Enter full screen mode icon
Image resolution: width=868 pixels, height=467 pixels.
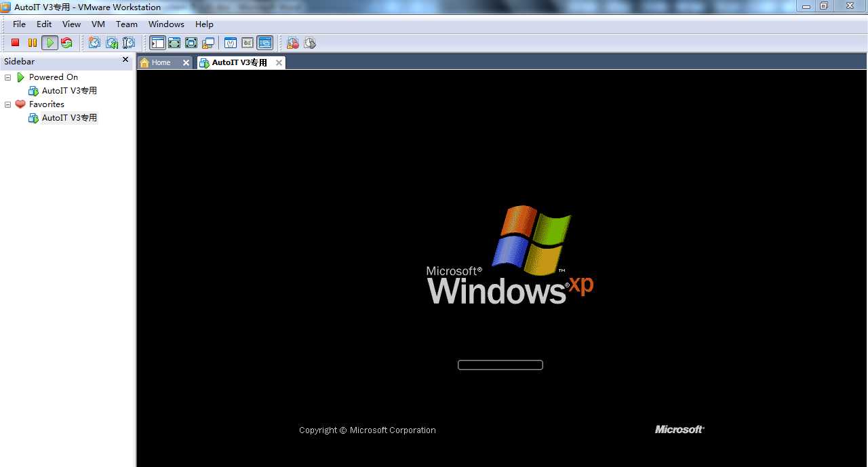coord(191,43)
